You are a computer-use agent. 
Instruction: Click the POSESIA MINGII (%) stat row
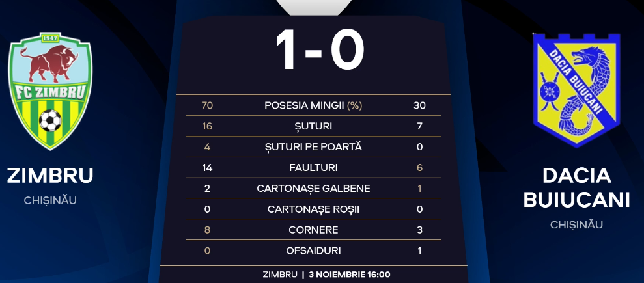point(313,105)
